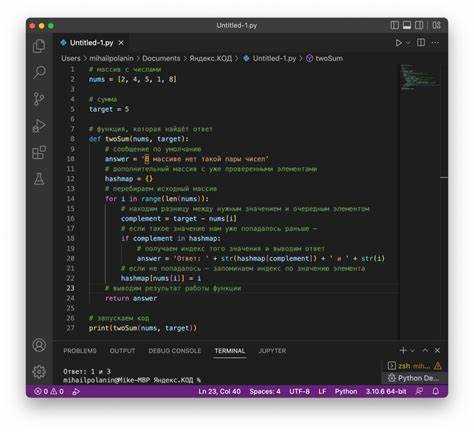Open Run and Debug view

(39, 126)
